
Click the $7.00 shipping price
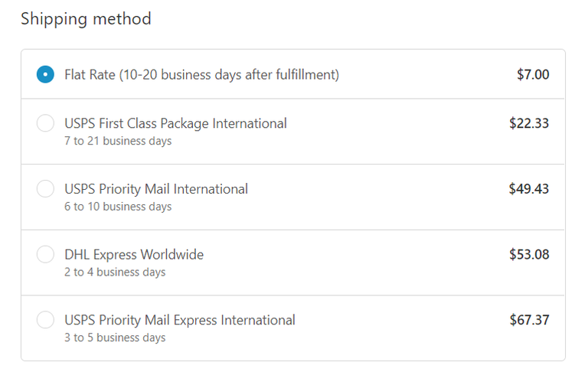[x=533, y=74]
